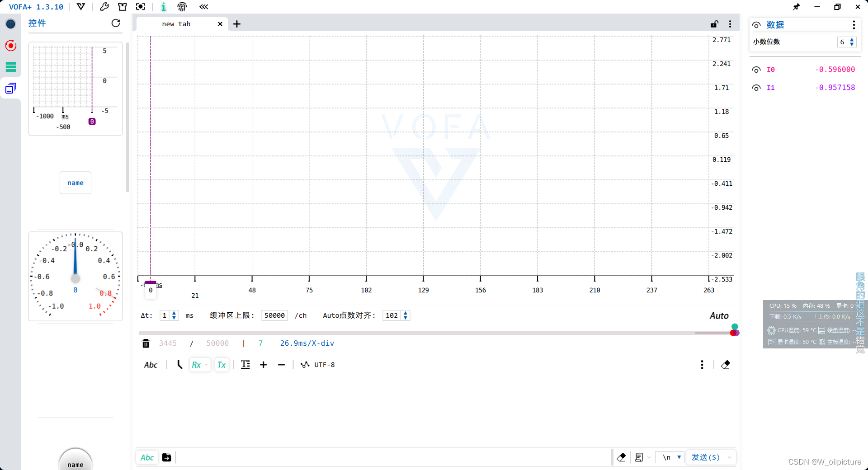Click the waveform widget thumbnail

tap(75, 89)
